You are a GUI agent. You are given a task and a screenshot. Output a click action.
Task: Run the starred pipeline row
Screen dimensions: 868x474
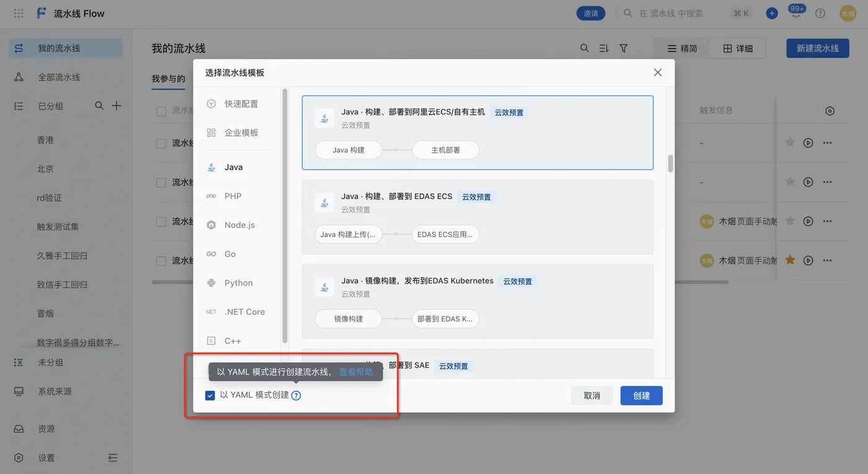pos(808,260)
